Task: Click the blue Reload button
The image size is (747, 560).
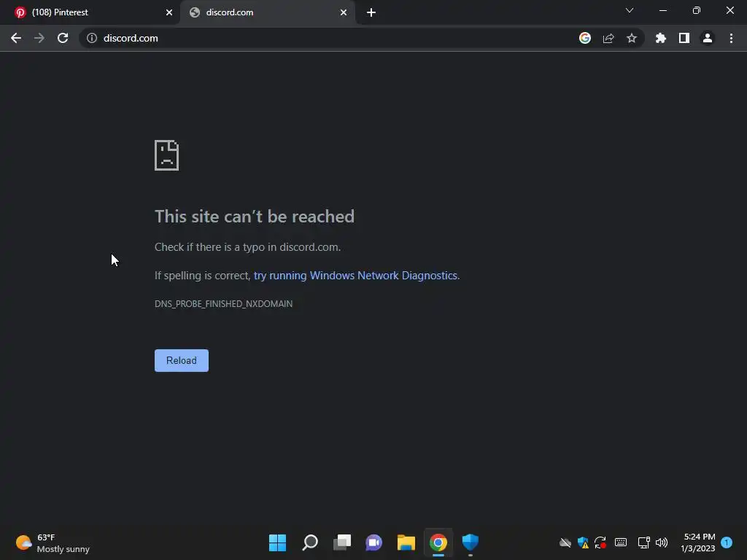Action: tap(182, 360)
